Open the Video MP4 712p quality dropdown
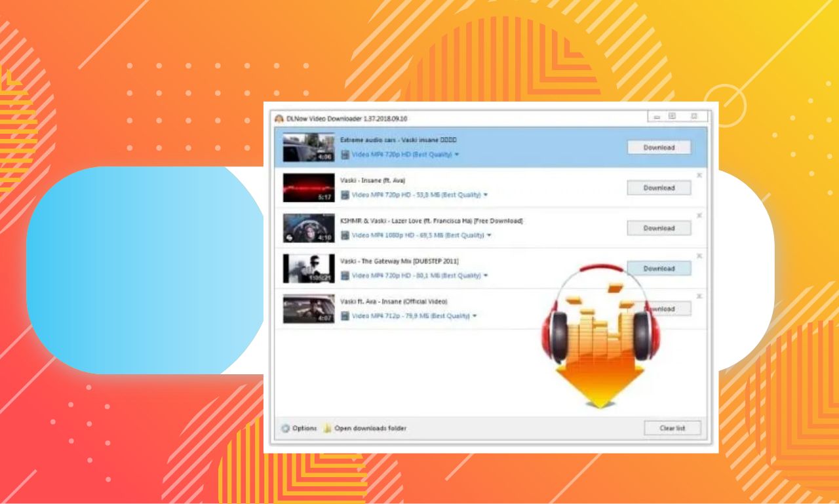Image resolution: width=839 pixels, height=504 pixels. 475,316
